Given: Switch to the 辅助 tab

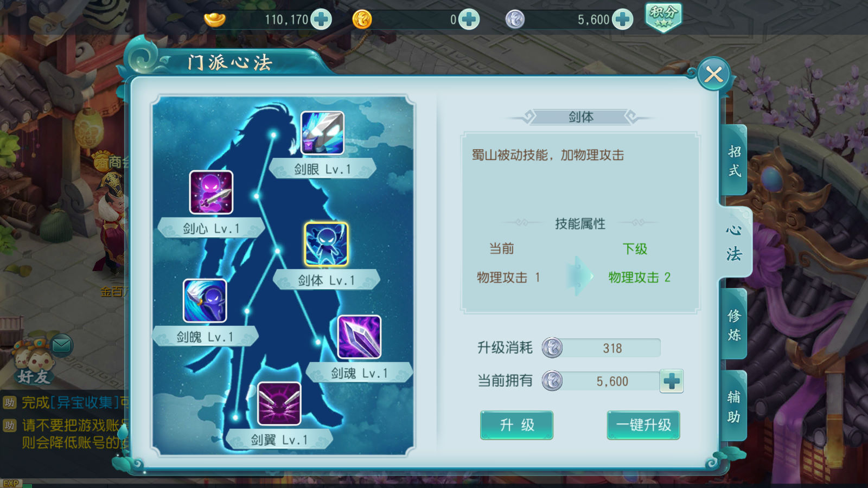Looking at the screenshot, I should click(734, 406).
